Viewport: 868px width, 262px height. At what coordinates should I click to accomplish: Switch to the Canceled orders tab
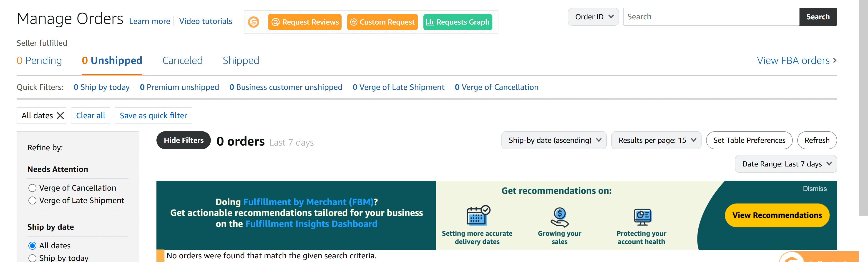(x=182, y=61)
